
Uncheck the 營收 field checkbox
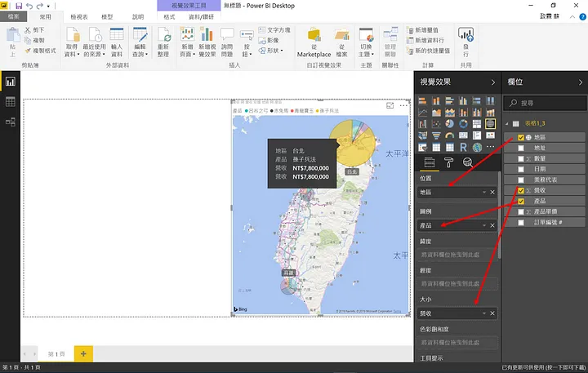[x=521, y=190]
